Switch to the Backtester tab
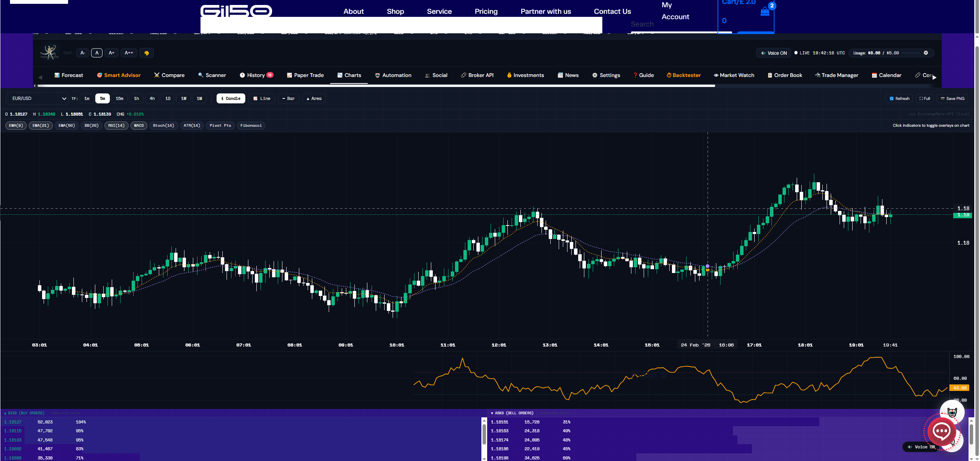Image resolution: width=980 pixels, height=461 pixels. (x=683, y=75)
